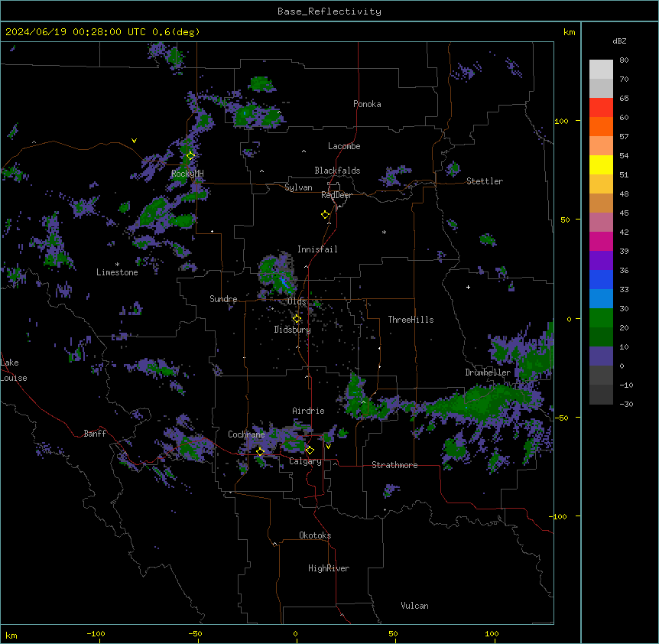Click the 50 tick on the right axis
Image resolution: width=659 pixels, height=644 pixels.
coord(565,220)
